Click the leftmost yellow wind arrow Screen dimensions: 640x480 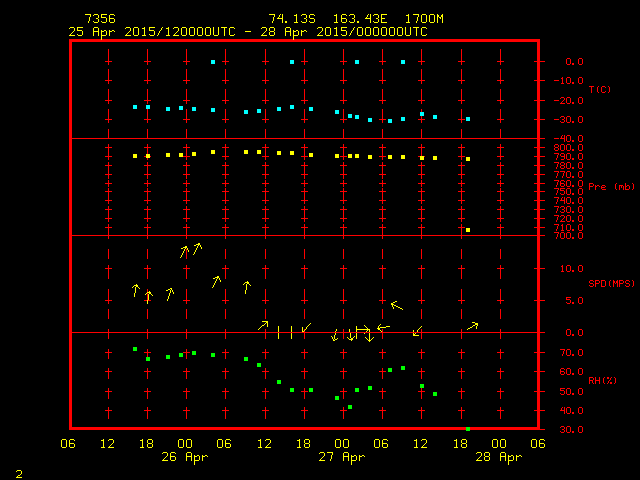[x=135, y=290]
